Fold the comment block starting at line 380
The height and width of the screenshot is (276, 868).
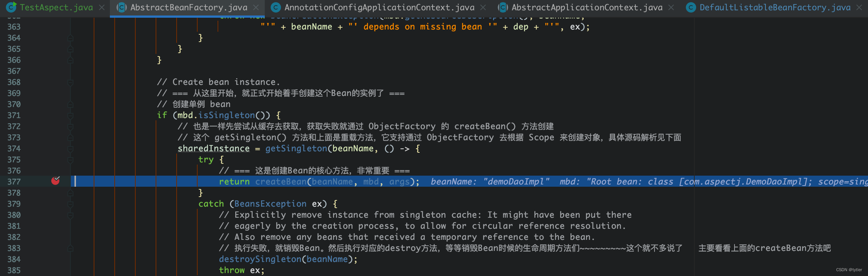[70, 215]
